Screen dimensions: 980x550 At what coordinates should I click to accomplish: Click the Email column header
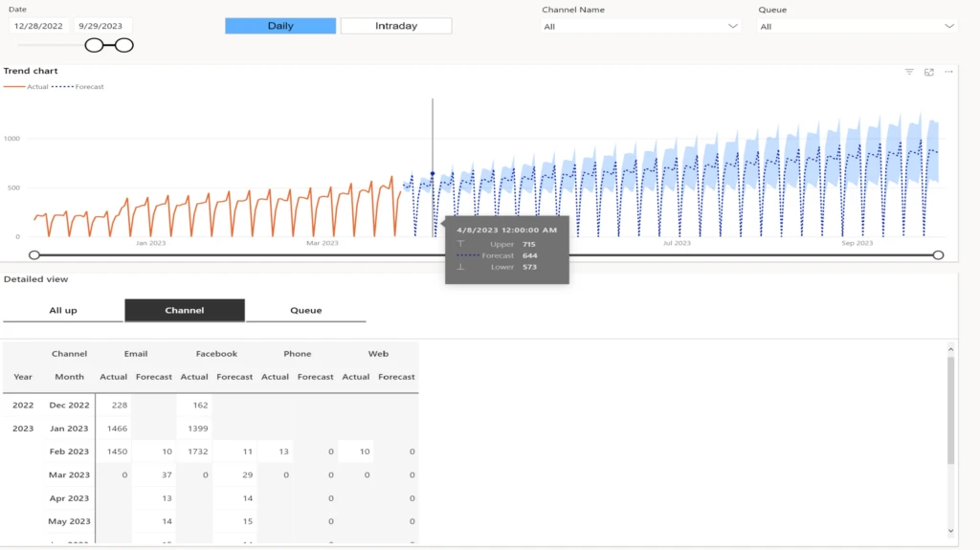click(135, 354)
